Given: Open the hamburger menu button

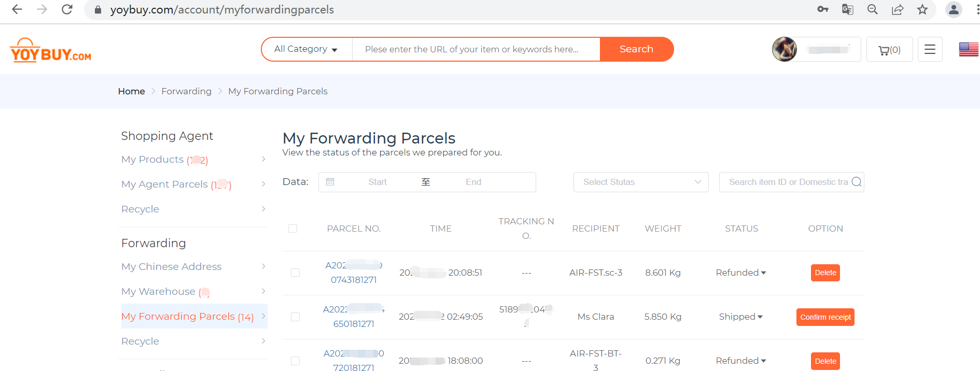Looking at the screenshot, I should 930,49.
